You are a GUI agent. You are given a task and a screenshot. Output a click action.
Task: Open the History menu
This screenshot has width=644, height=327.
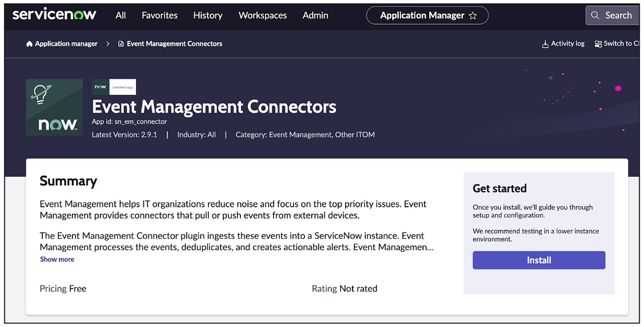point(208,15)
